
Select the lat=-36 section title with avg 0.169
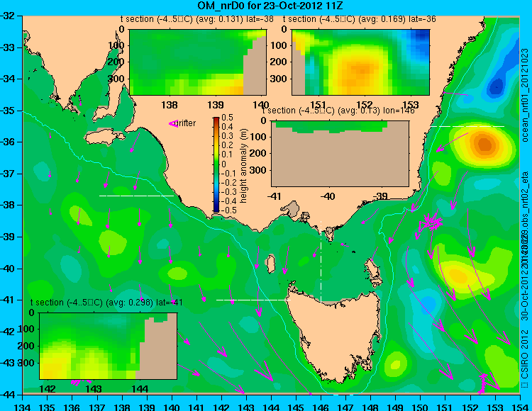360,19
